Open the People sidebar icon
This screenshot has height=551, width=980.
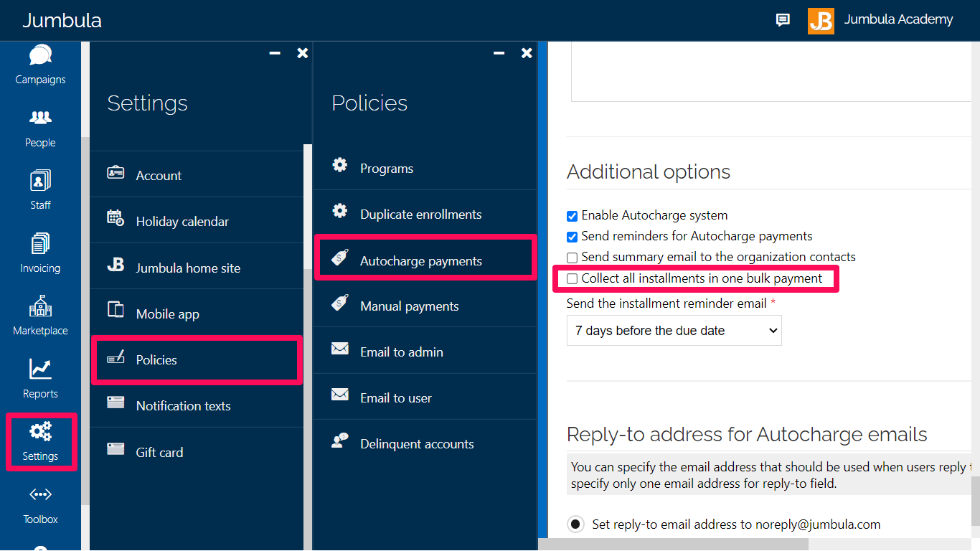[40, 118]
